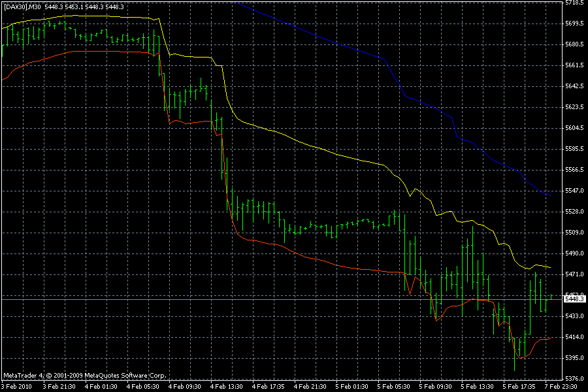Click the 3 Feb 2010 time axis label
Screen dimensions: 588x392
(17, 387)
